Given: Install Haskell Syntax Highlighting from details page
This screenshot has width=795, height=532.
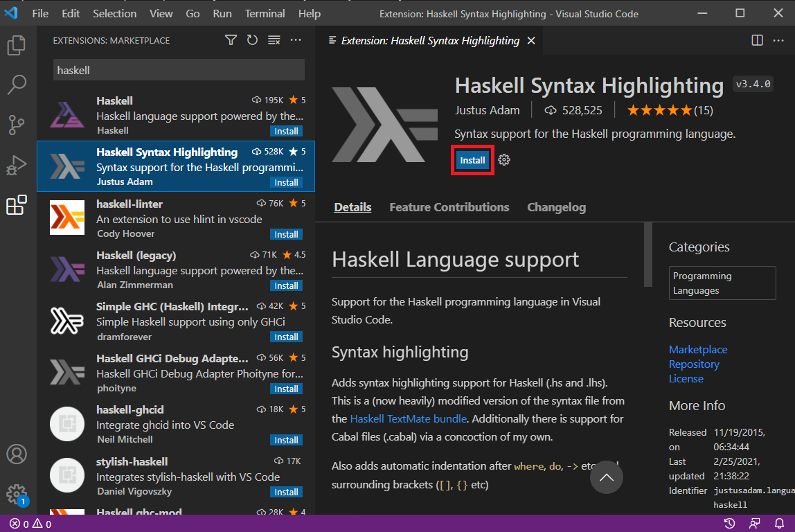Looking at the screenshot, I should (x=472, y=160).
